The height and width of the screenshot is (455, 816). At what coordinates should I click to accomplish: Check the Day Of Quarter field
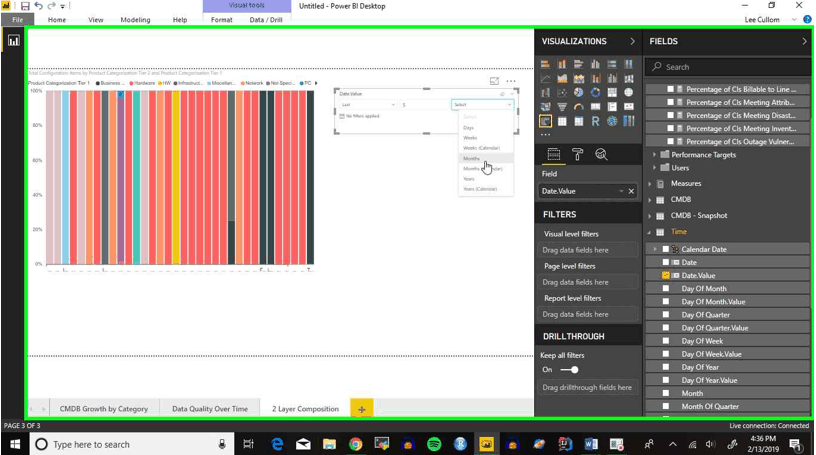tap(666, 314)
